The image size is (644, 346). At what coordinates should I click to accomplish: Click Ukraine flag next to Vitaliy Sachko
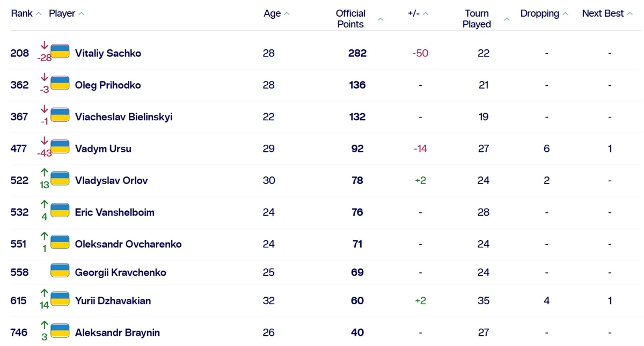click(x=60, y=52)
